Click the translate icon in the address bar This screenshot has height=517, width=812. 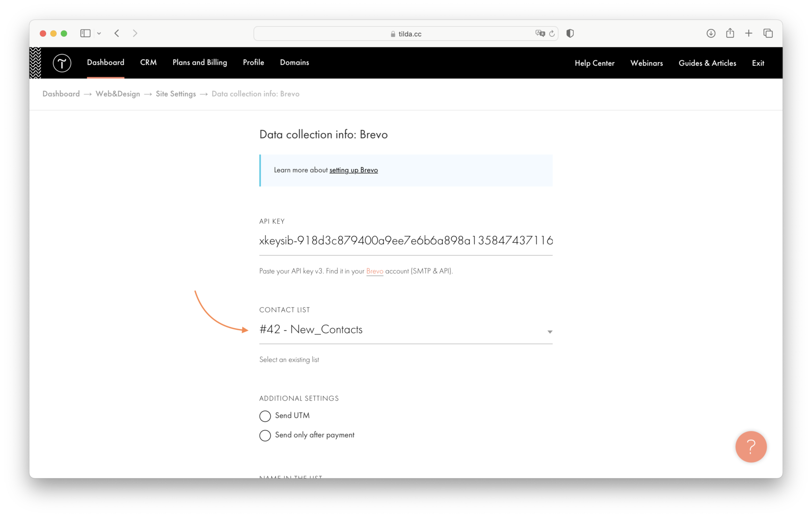540,33
